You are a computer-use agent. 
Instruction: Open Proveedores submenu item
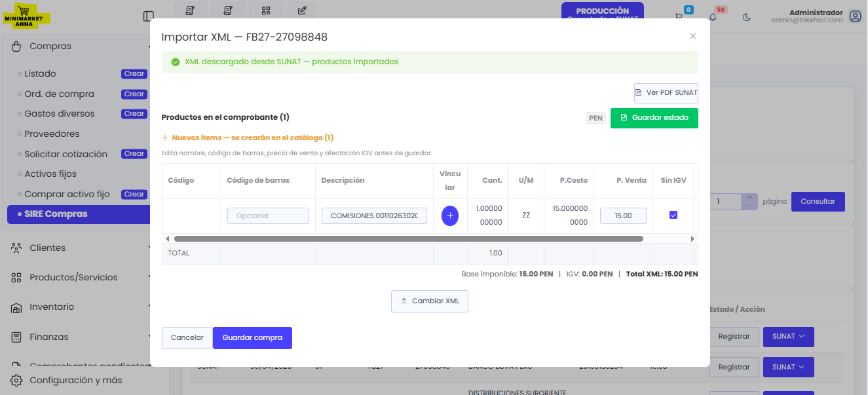tap(52, 134)
